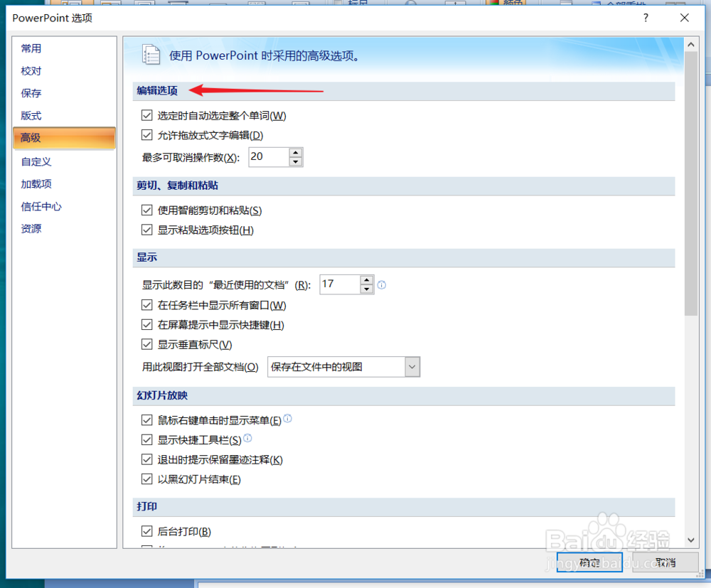Image resolution: width=711 pixels, height=588 pixels.
Task: Click info icon beside recent documents count
Action: coord(382,284)
